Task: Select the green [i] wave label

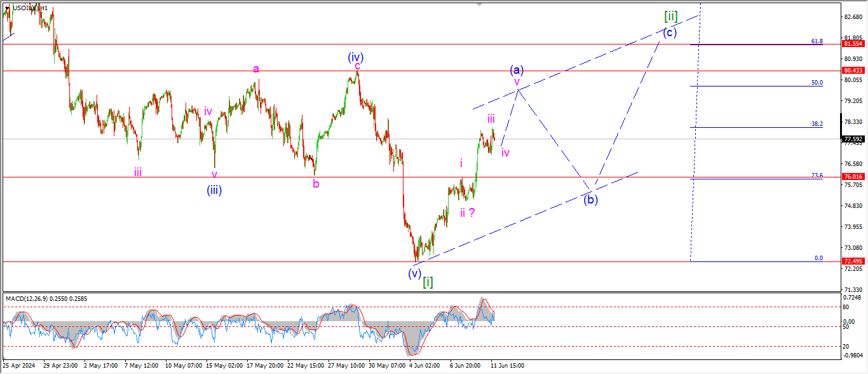Action: 428,282
